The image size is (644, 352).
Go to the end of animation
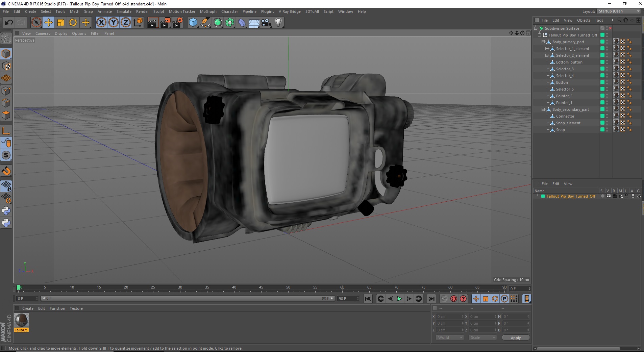pos(431,299)
